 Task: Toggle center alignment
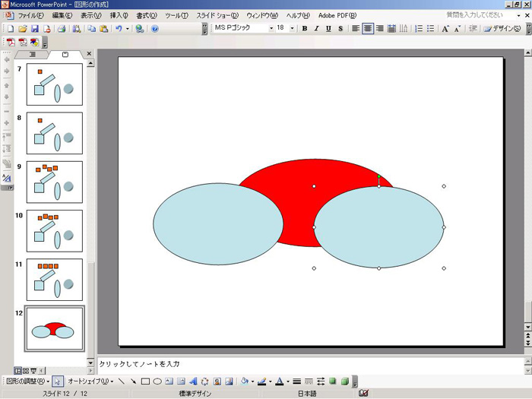click(367, 29)
